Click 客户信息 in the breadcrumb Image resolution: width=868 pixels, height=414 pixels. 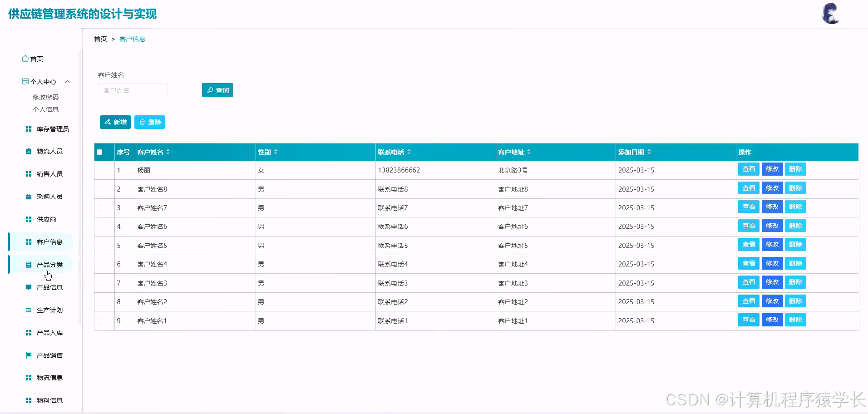[132, 39]
